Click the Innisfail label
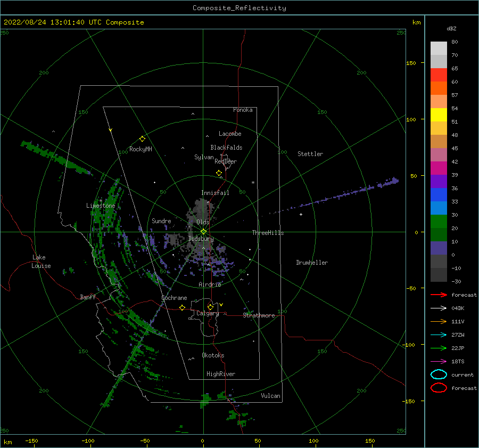 215,193
